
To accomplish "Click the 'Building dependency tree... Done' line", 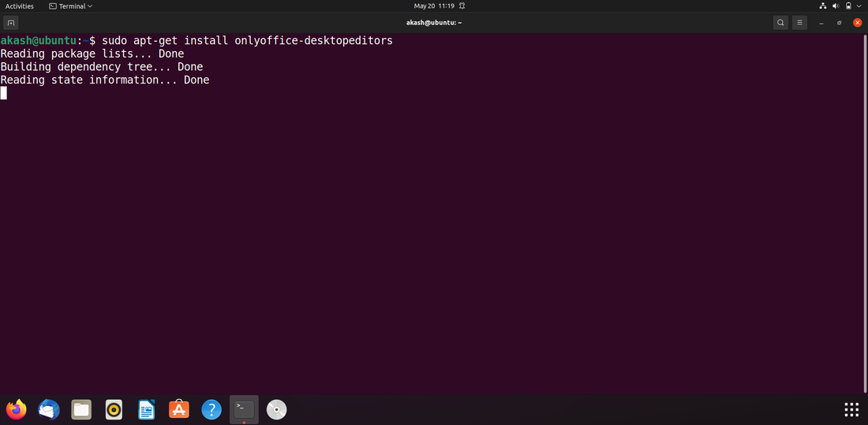I will click(x=101, y=67).
